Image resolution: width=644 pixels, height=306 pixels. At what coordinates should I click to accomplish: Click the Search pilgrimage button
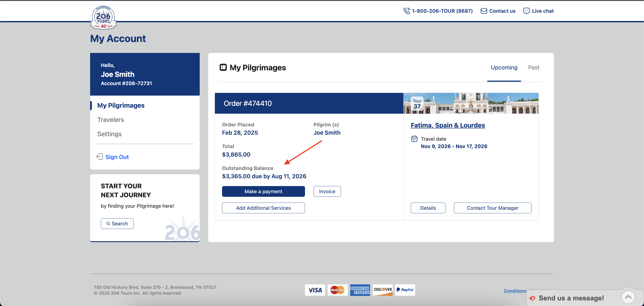pos(117,224)
